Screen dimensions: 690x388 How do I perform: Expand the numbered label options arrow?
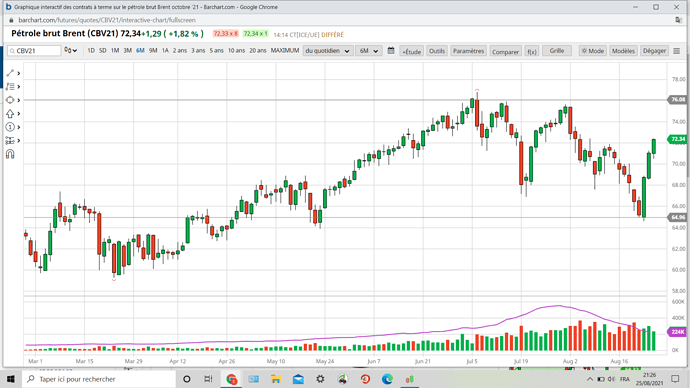point(18,127)
